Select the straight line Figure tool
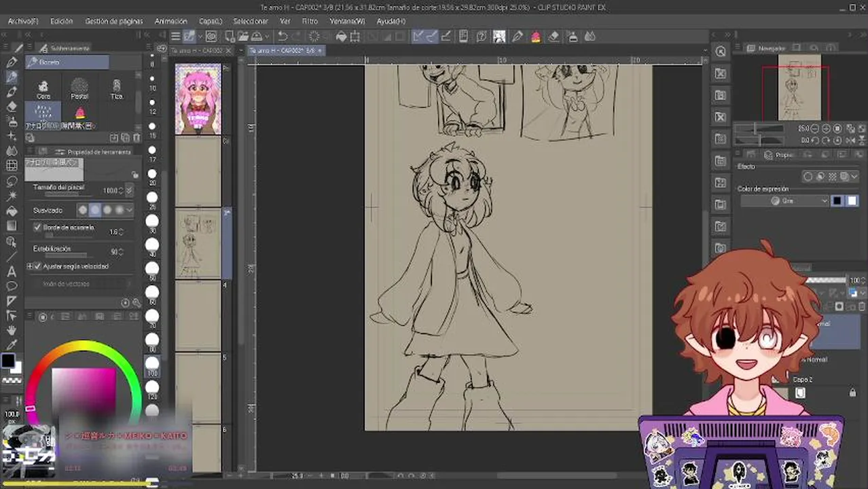 coord(12,257)
